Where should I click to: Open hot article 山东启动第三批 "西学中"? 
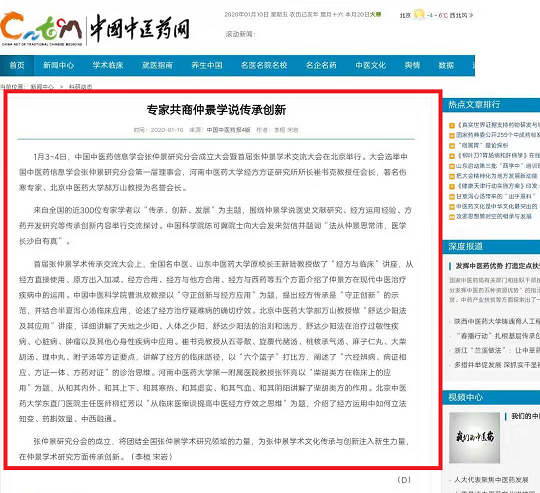pos(498,166)
